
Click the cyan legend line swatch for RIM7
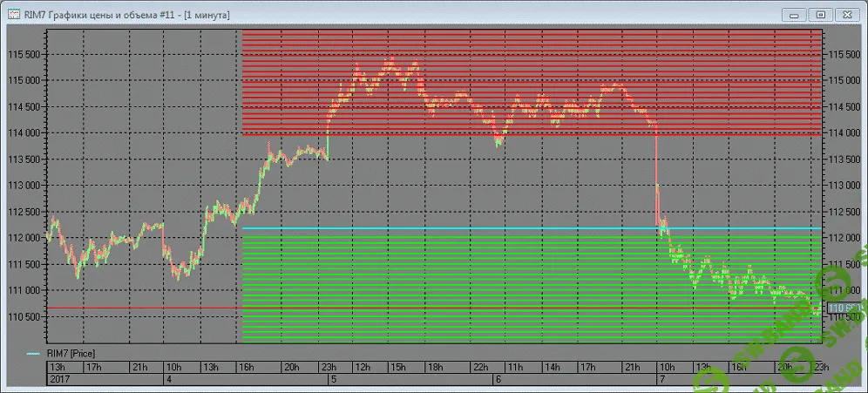[x=33, y=353]
